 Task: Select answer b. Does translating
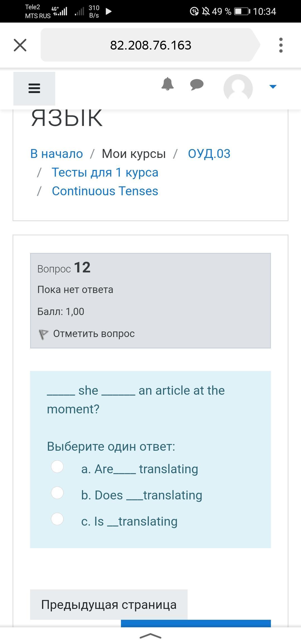pos(57,493)
